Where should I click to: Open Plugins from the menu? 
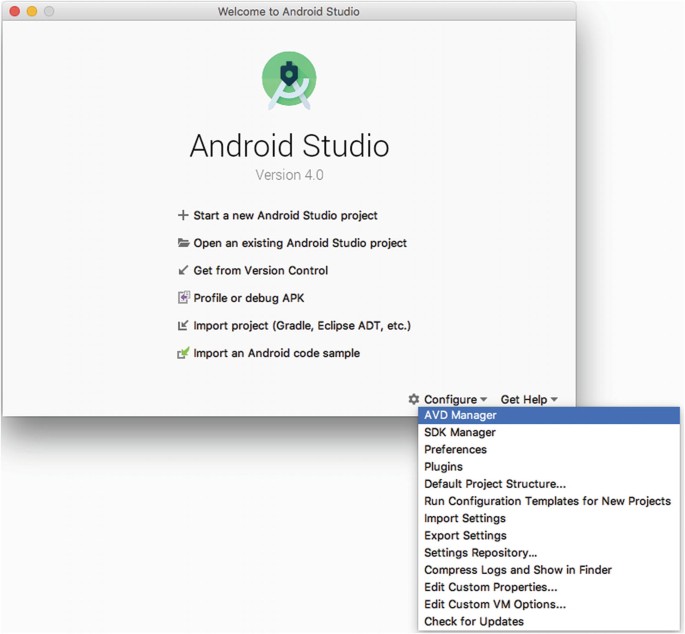coord(549,467)
